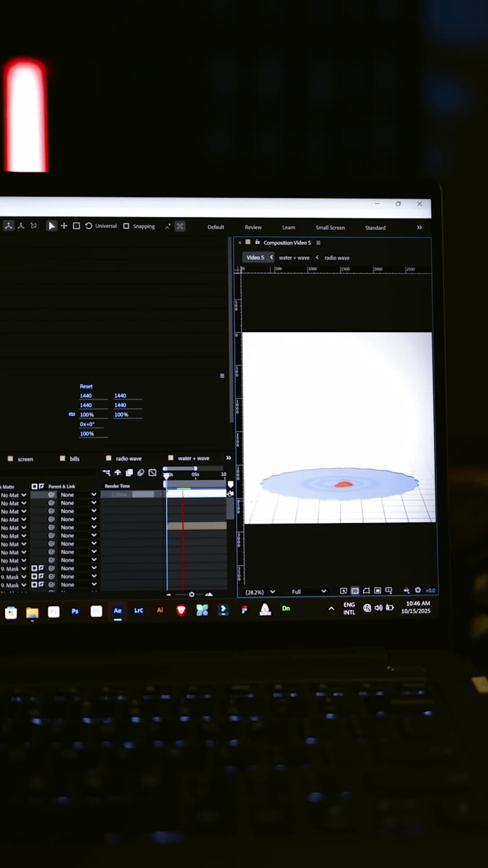Viewport: 488px width, 868px height.
Task: Toggle the fast previews viewer icon
Action: coord(343,591)
